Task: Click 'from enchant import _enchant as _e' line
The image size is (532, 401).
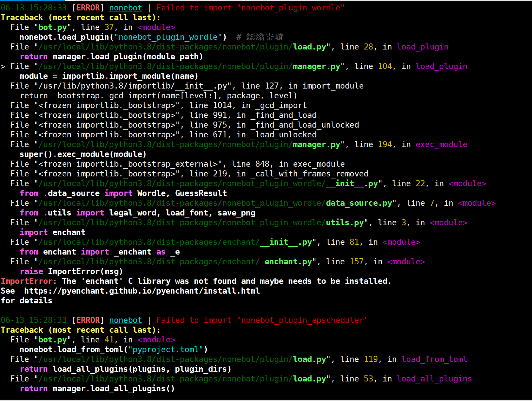Action: pyautogui.click(x=100, y=252)
